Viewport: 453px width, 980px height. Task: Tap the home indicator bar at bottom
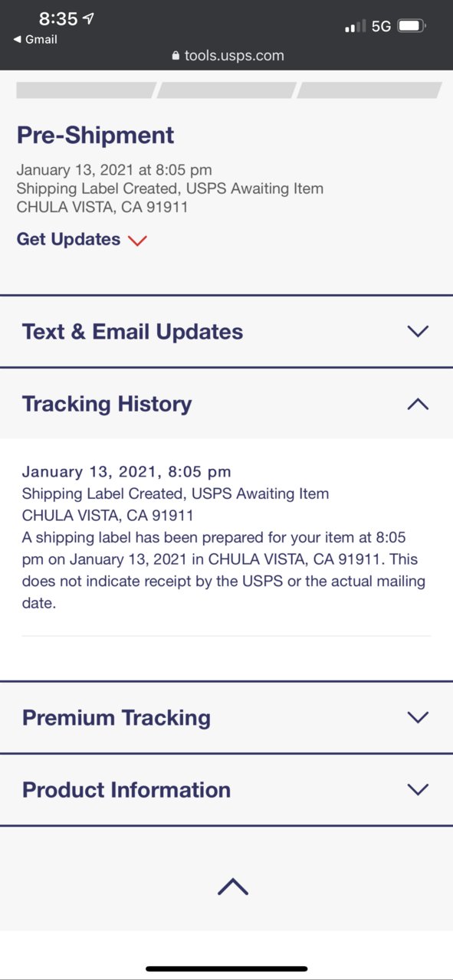tap(227, 969)
